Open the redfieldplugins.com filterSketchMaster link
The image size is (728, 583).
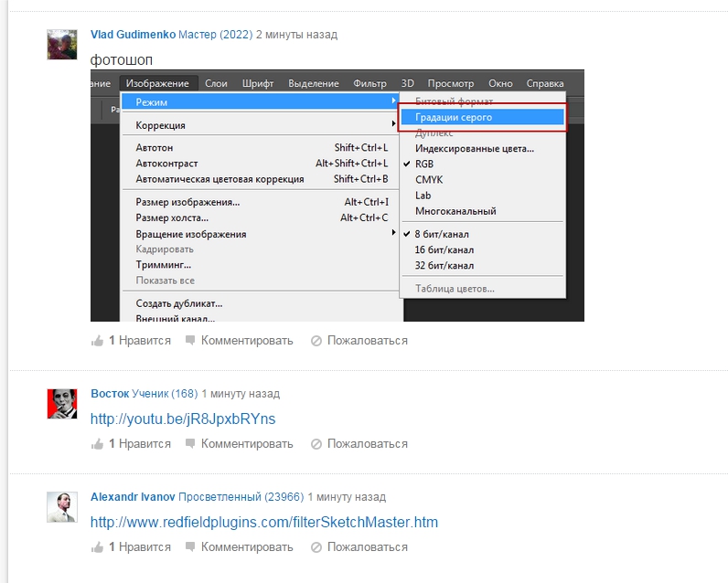264,523
